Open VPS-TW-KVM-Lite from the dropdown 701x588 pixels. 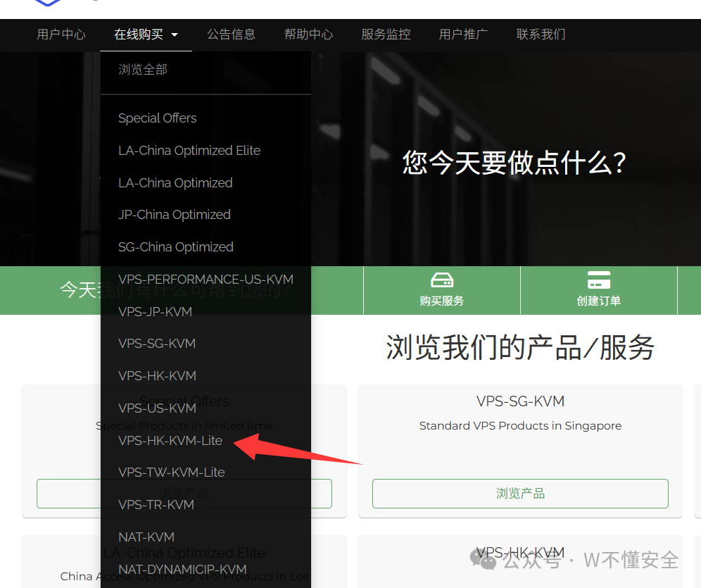coord(172,473)
